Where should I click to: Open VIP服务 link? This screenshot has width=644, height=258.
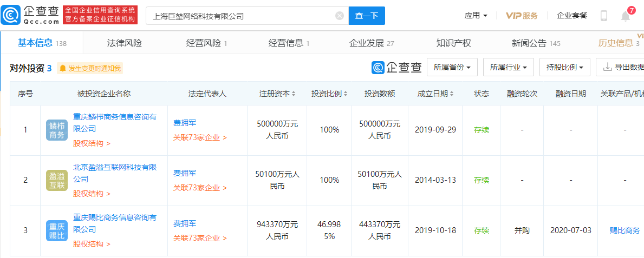click(522, 16)
